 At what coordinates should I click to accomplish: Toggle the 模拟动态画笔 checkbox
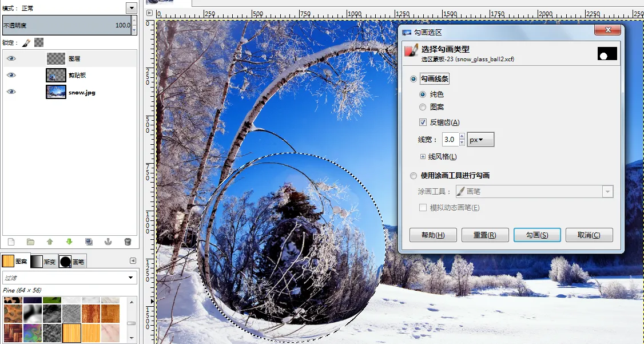pos(423,208)
